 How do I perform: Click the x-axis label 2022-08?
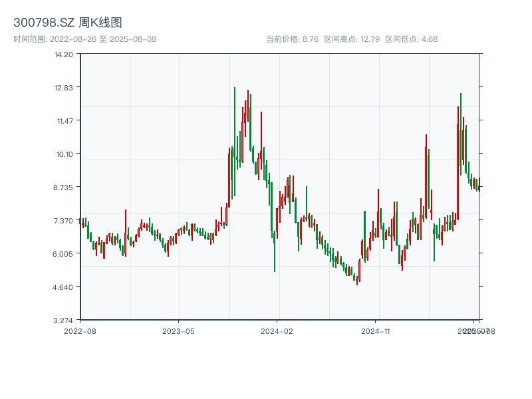80,331
